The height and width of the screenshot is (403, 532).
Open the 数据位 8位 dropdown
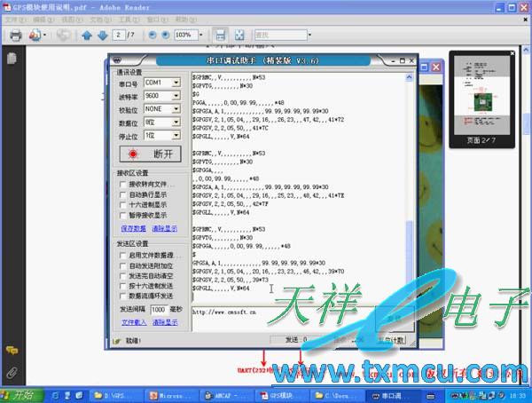click(176, 122)
